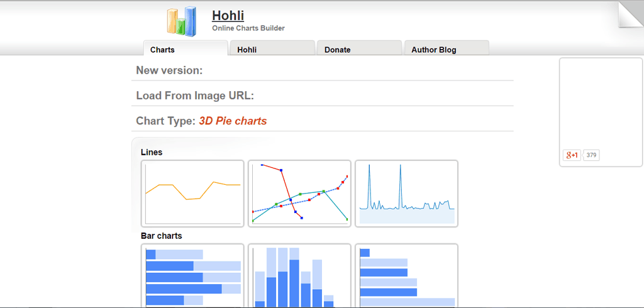The width and height of the screenshot is (644, 308).
Task: Click the Online Charts Builder subtitle
Action: [248, 28]
